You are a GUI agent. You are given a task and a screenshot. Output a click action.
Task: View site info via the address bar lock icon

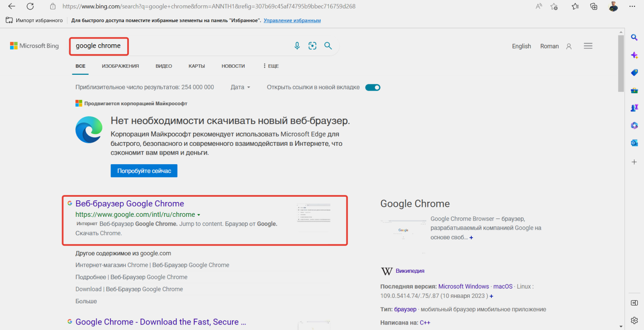pyautogui.click(x=53, y=6)
